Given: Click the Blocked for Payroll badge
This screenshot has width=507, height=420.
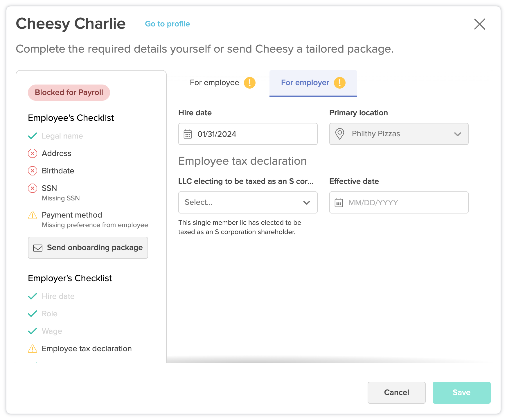Looking at the screenshot, I should (69, 93).
